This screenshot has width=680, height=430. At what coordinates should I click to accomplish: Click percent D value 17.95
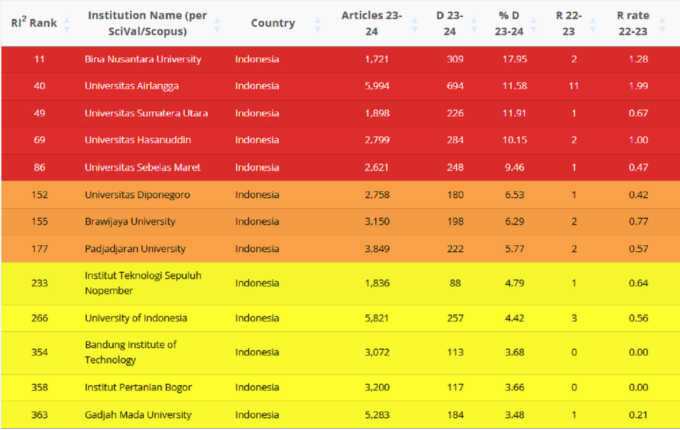(515, 59)
